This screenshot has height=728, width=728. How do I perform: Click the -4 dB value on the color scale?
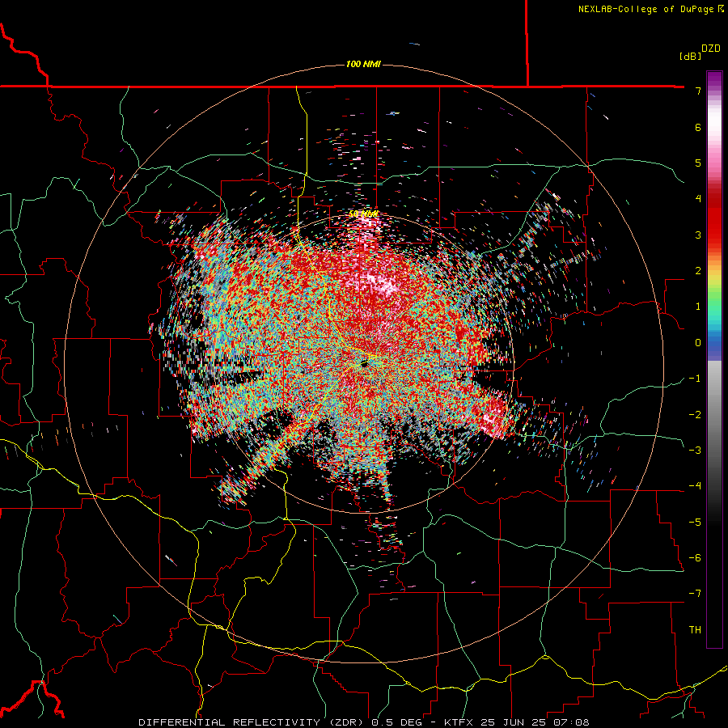(695, 486)
